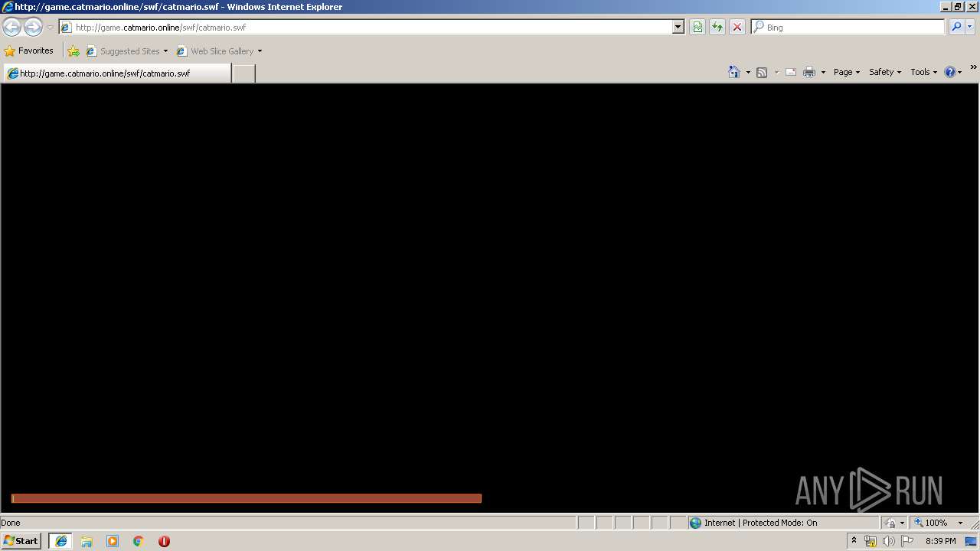Click the volume speaker tray icon
The image size is (980, 551).
pos(888,541)
